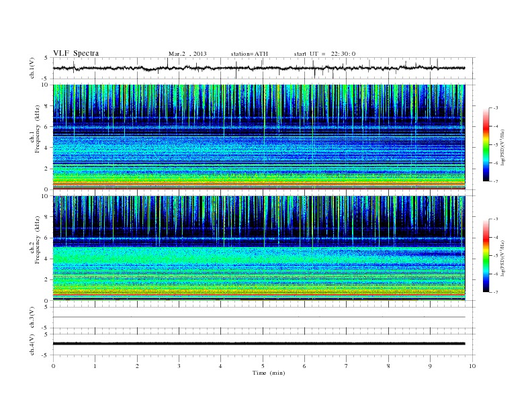Viewport: 532px width, 411px height.
Task: Click the ch.1 waveform trace panel
Action: [x=264, y=68]
